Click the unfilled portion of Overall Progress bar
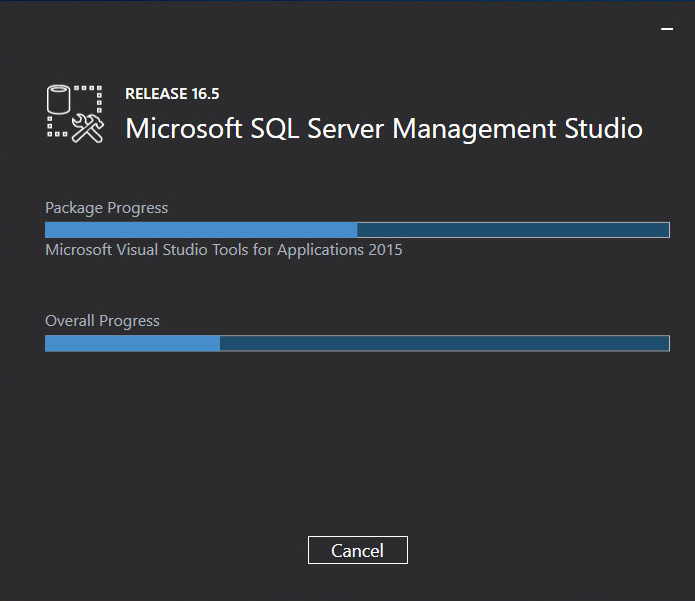 click(x=445, y=343)
